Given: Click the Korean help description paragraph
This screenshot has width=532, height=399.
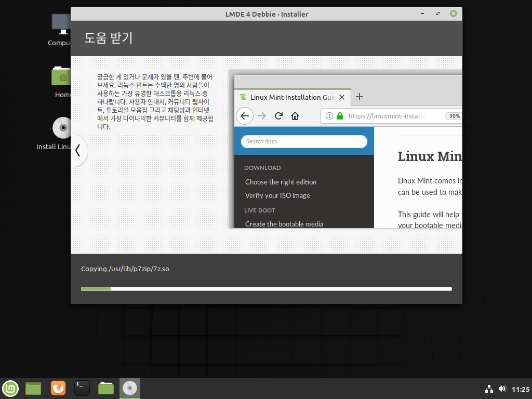Looking at the screenshot, I should point(155,102).
